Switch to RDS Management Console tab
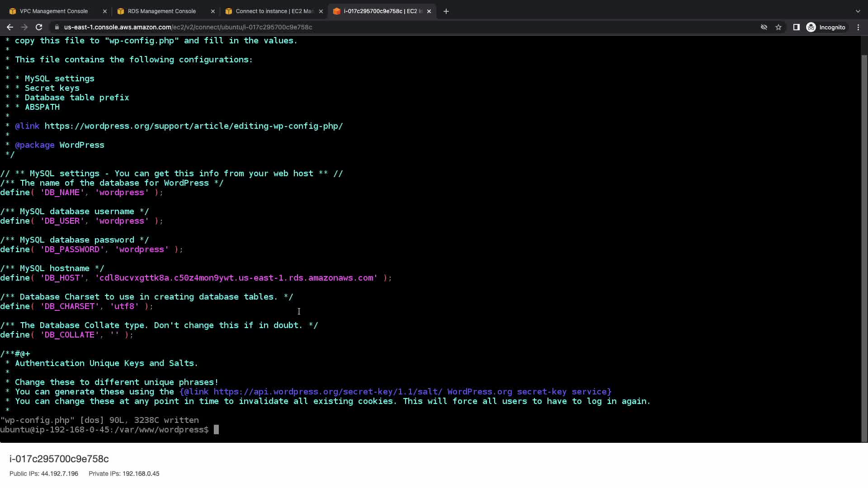The height and width of the screenshot is (488, 868). click(x=161, y=11)
